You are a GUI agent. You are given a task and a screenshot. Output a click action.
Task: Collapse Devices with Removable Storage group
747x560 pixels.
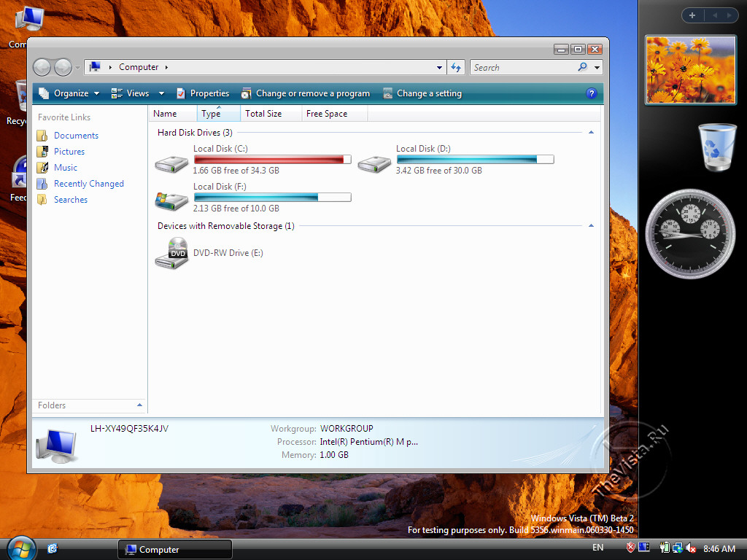point(591,226)
